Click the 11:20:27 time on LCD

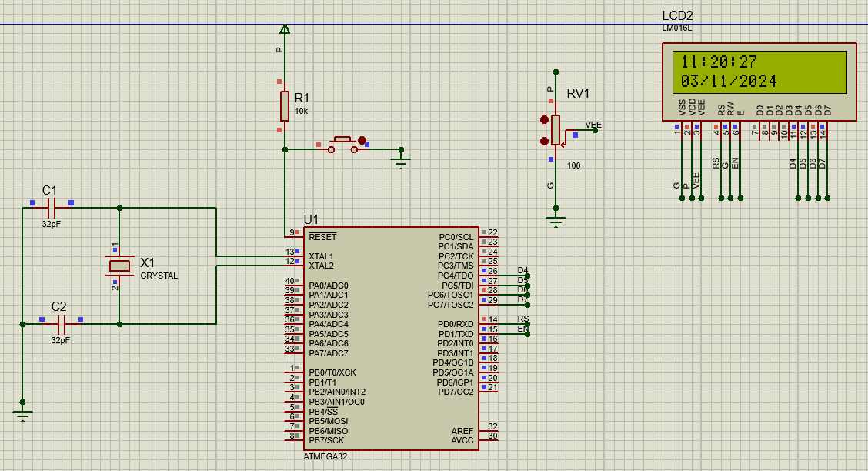[719, 62]
